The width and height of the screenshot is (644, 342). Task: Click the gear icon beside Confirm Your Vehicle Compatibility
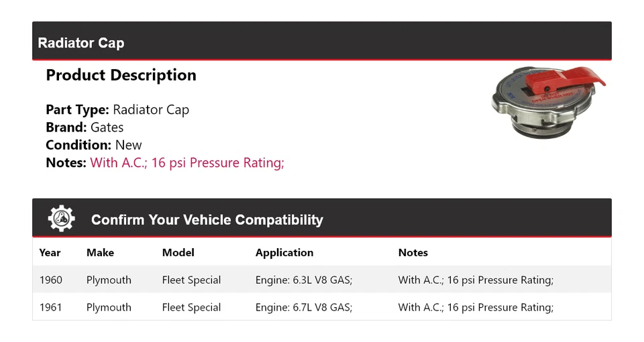tap(61, 219)
